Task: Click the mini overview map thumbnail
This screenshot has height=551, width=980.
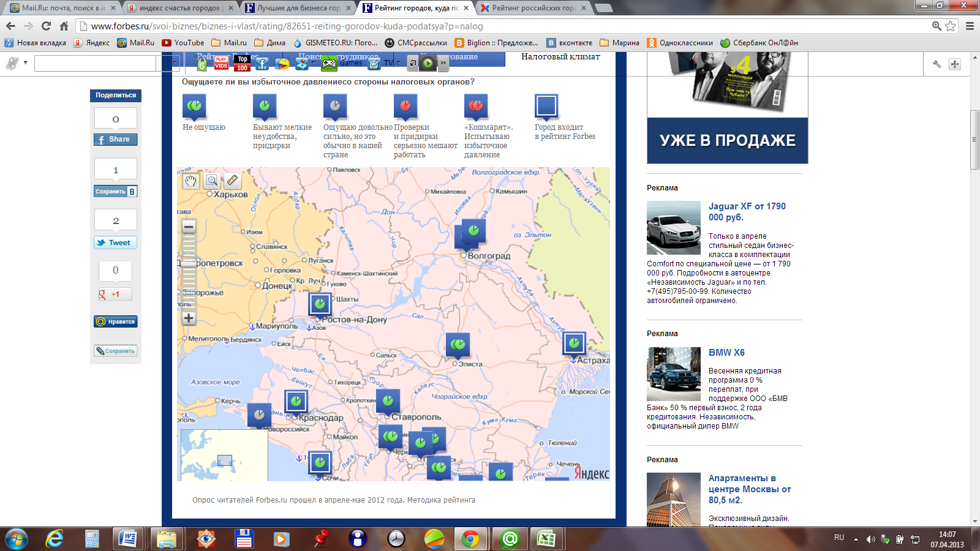Action: click(x=224, y=455)
